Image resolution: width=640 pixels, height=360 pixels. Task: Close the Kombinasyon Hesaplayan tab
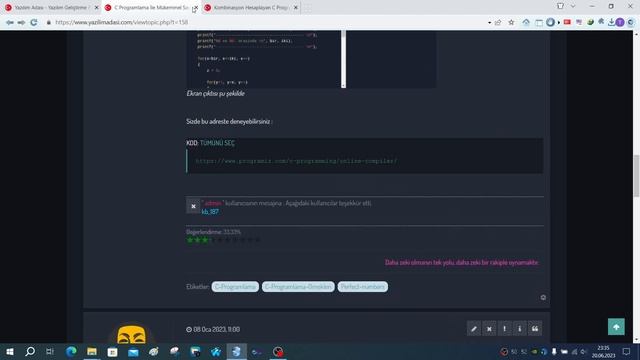click(x=296, y=7)
